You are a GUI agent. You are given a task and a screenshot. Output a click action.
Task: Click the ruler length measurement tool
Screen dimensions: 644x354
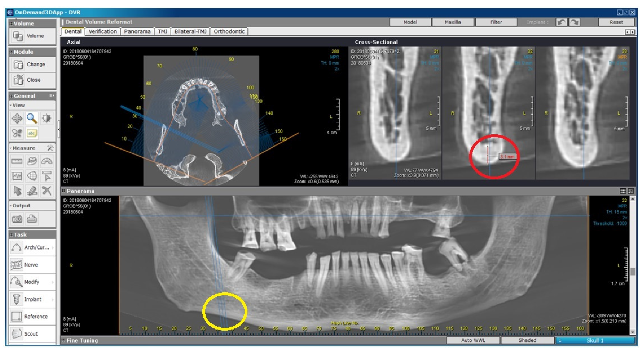point(17,161)
